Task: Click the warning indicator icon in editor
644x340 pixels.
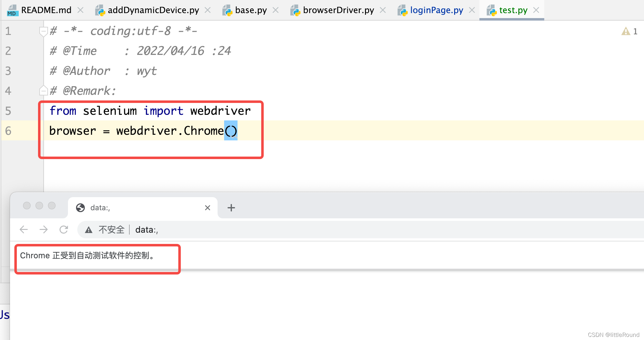Action: [626, 31]
